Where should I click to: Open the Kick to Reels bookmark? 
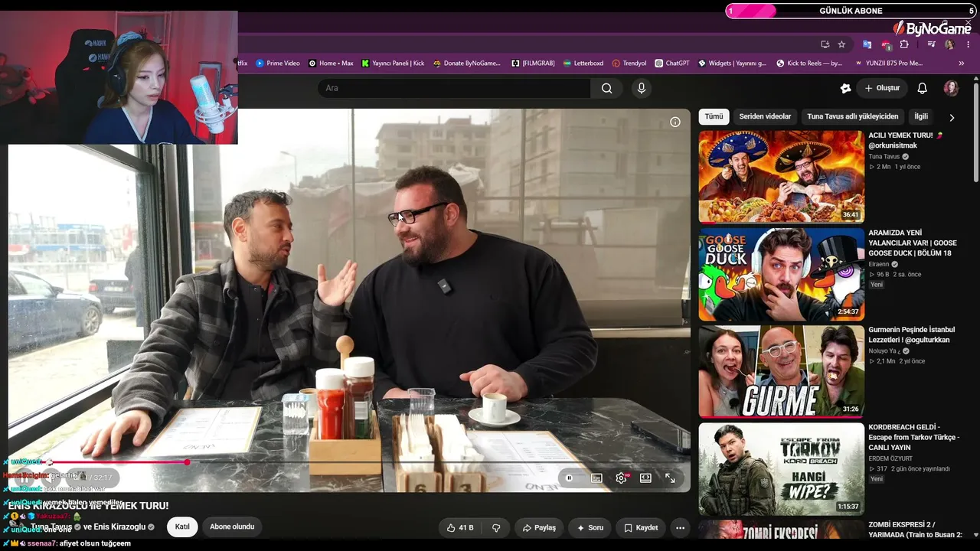809,64
